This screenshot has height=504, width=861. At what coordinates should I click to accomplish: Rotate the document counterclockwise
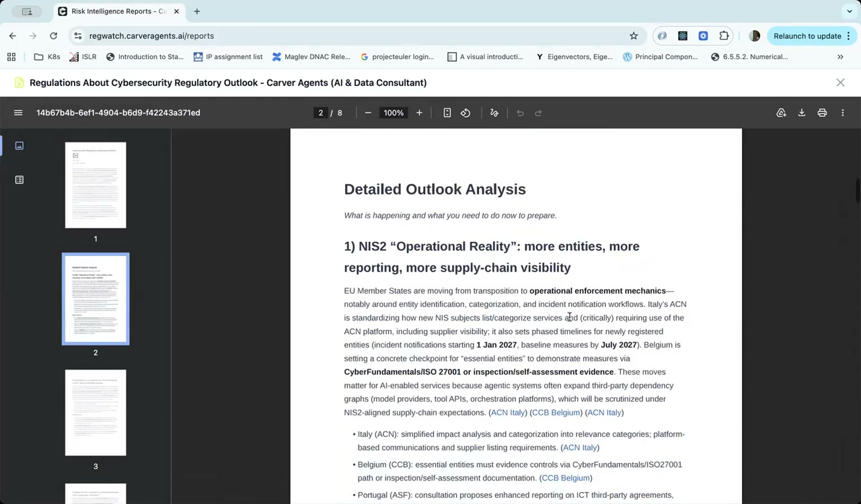(x=465, y=113)
